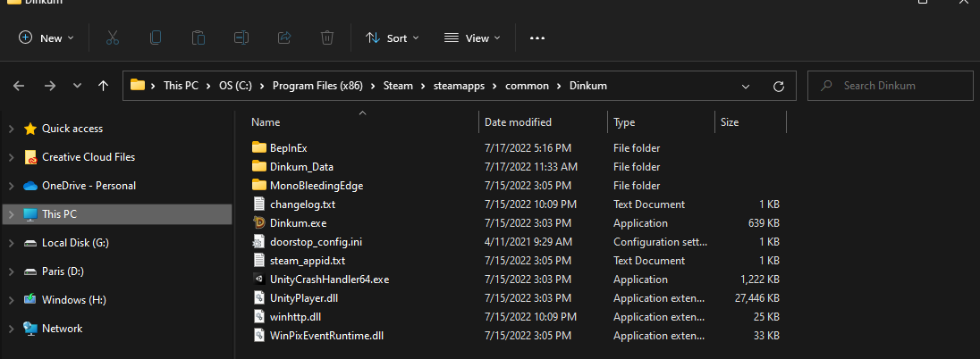Select the BepInEx folder

288,148
